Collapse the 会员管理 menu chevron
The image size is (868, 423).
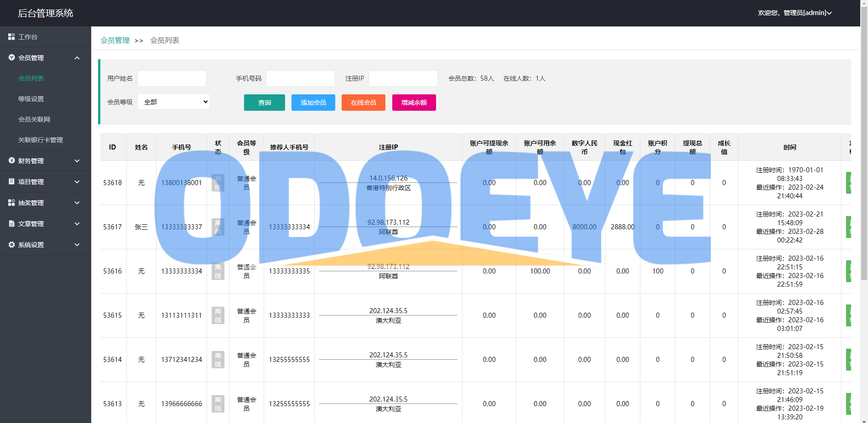pyautogui.click(x=77, y=58)
